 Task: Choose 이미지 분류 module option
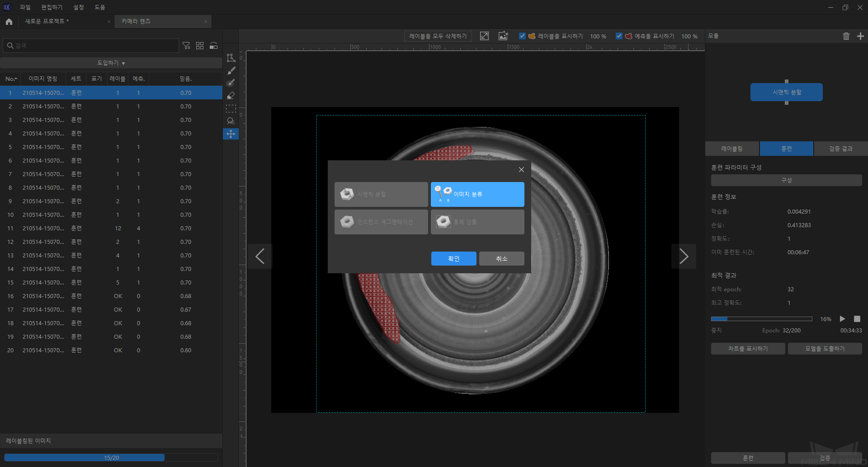coord(477,194)
